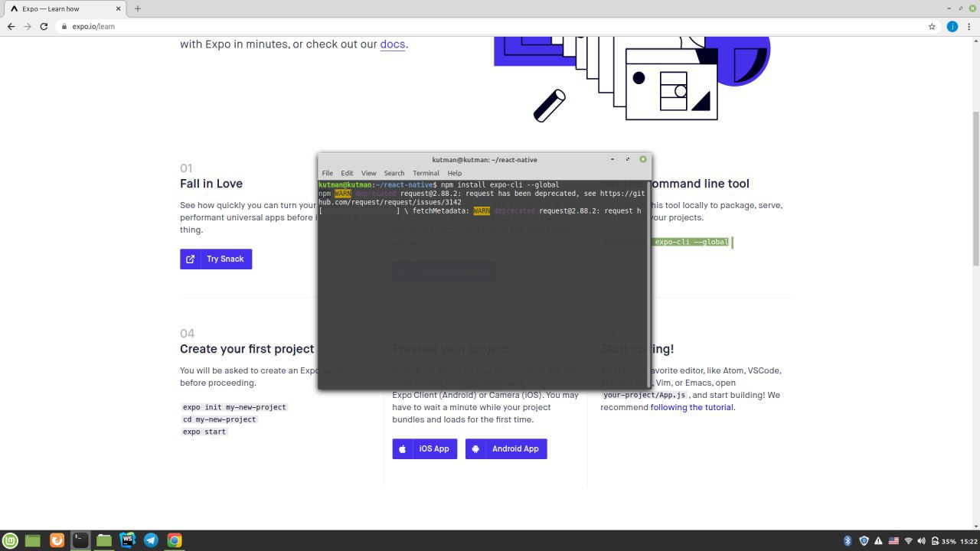Click the terminal window scrollbar
Viewport: 980px width, 551px height.
pyautogui.click(x=648, y=285)
